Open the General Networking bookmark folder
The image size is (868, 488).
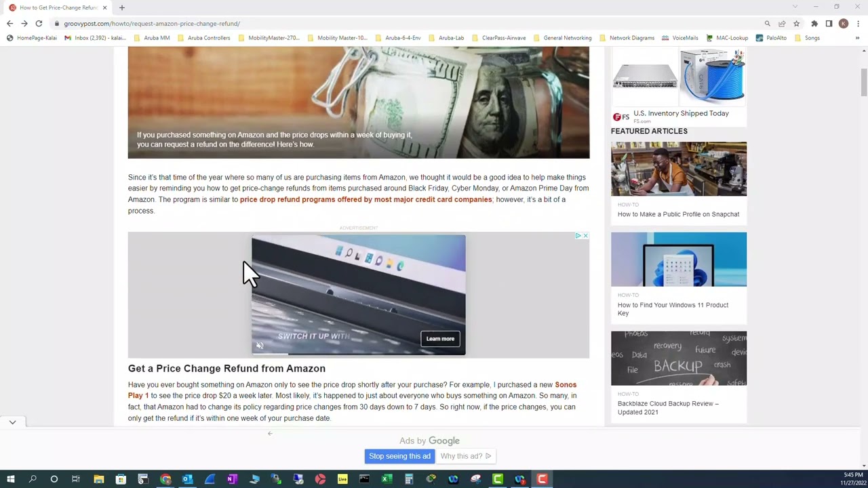click(x=563, y=38)
